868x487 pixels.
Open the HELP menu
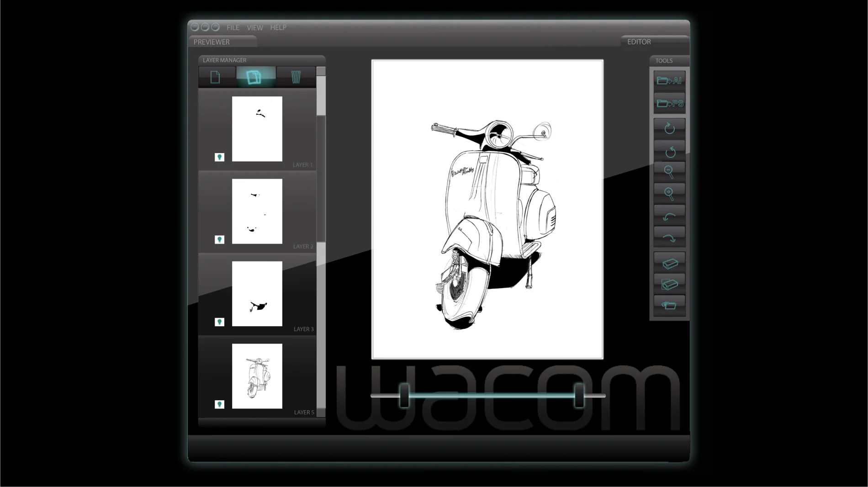(x=278, y=27)
